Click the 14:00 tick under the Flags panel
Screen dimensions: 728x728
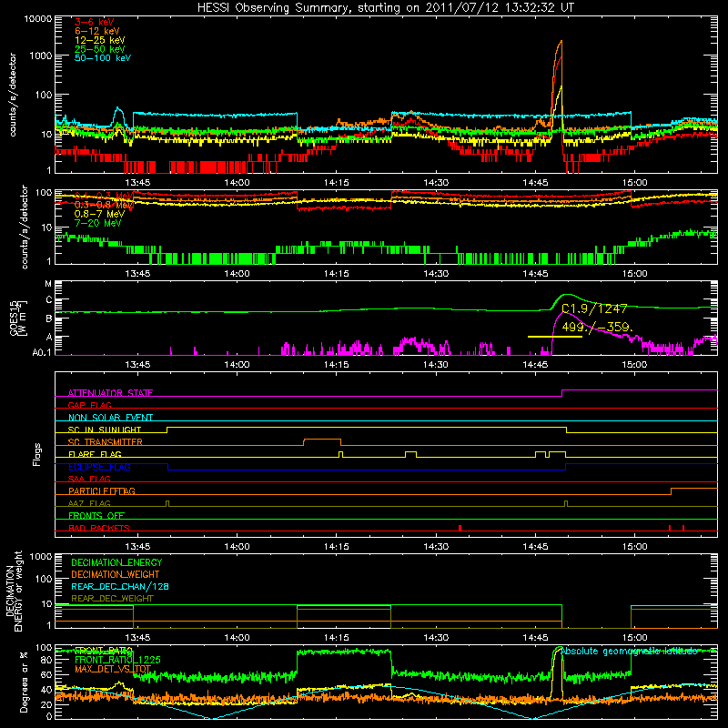point(237,547)
